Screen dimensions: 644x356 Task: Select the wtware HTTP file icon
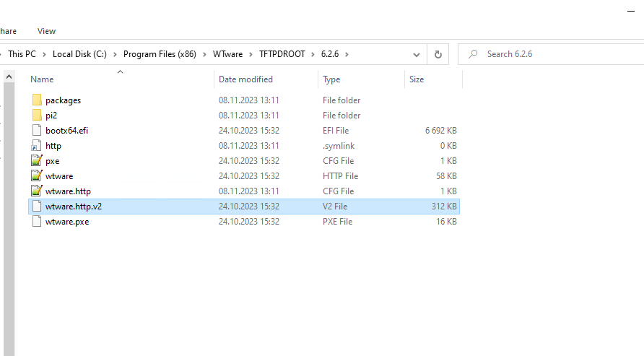(x=37, y=176)
